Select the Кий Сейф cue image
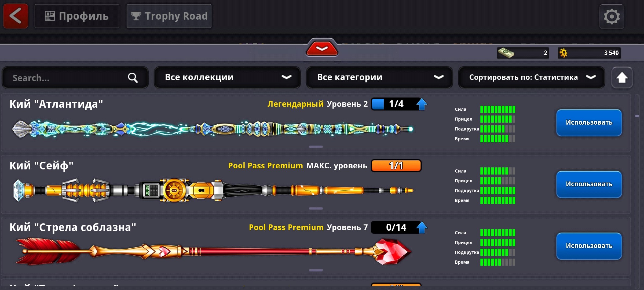The width and height of the screenshot is (644, 290). [213, 190]
